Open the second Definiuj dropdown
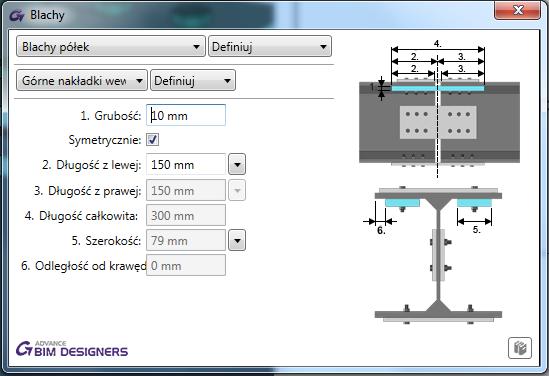This screenshot has height=376, width=549. pos(193,81)
